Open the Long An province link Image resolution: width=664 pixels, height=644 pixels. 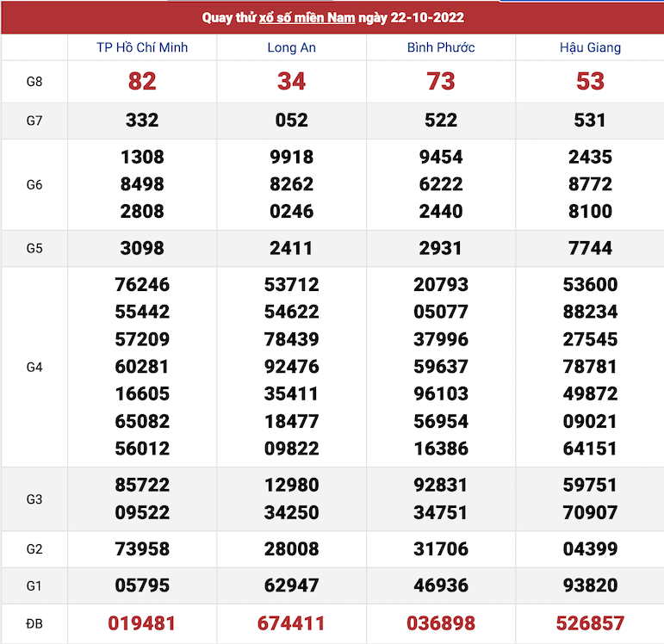coord(291,47)
